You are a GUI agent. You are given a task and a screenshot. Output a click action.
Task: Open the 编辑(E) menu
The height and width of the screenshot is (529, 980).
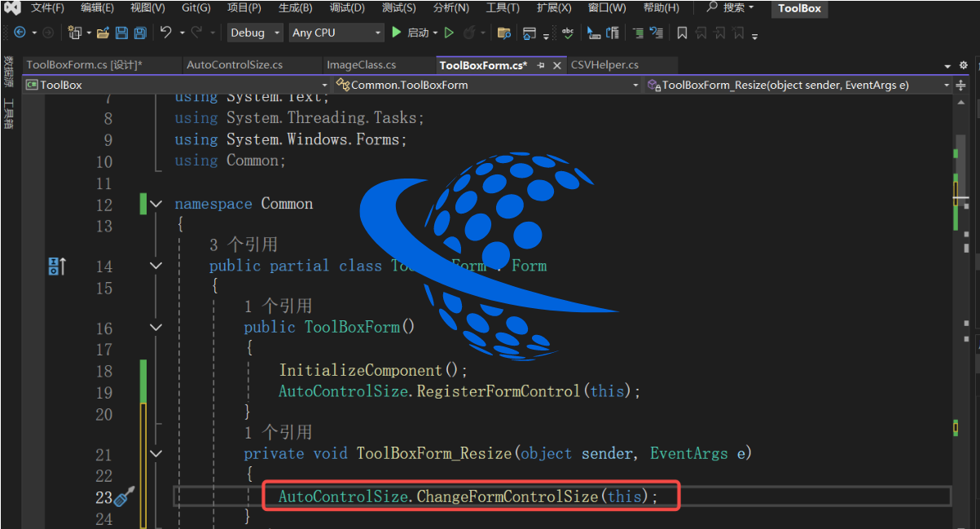click(98, 8)
